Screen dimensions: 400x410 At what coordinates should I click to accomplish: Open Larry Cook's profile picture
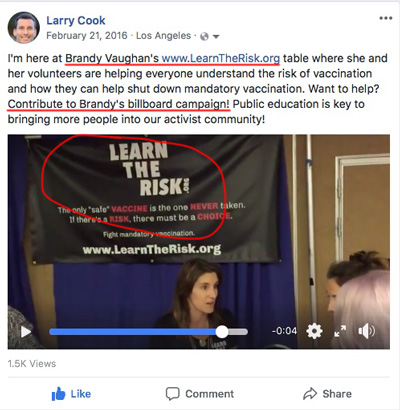24,28
